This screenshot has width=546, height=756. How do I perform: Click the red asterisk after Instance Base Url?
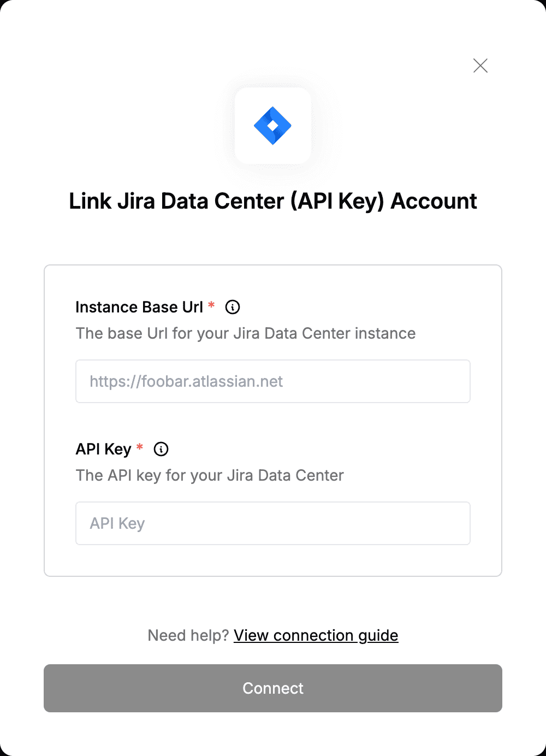click(x=211, y=305)
